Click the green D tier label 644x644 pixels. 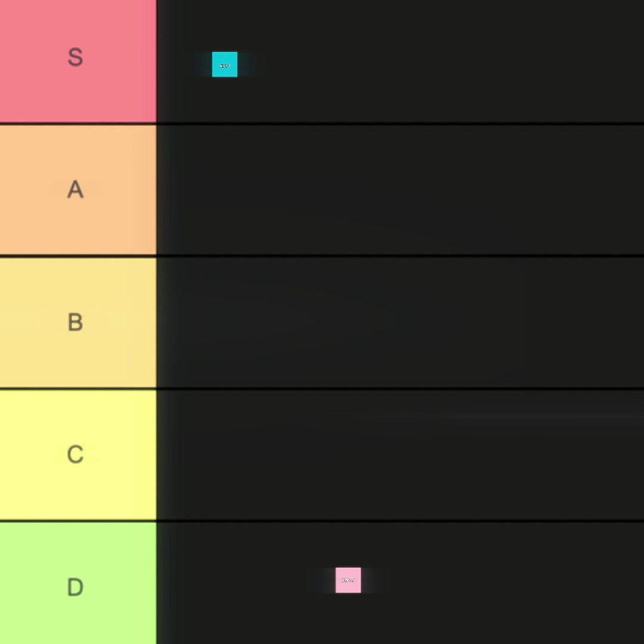[x=78, y=583]
